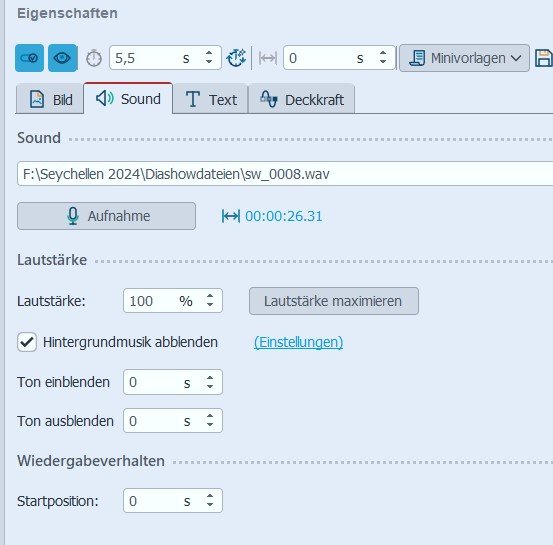The width and height of the screenshot is (553, 545).
Task: Decrease Startposition value
Action: (x=210, y=505)
